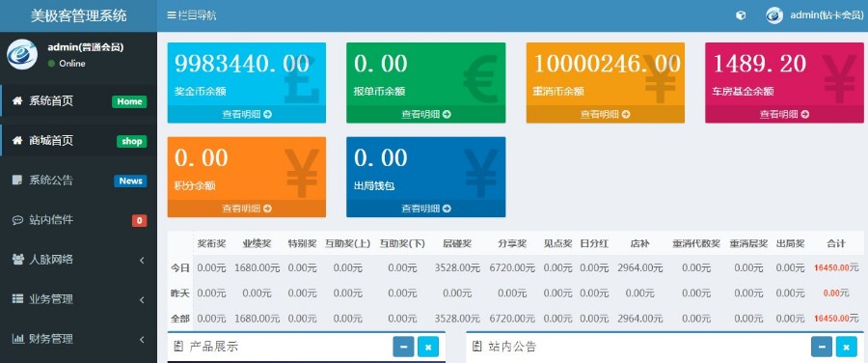View details of 重消币余额 card
868x363 pixels.
pos(605,114)
